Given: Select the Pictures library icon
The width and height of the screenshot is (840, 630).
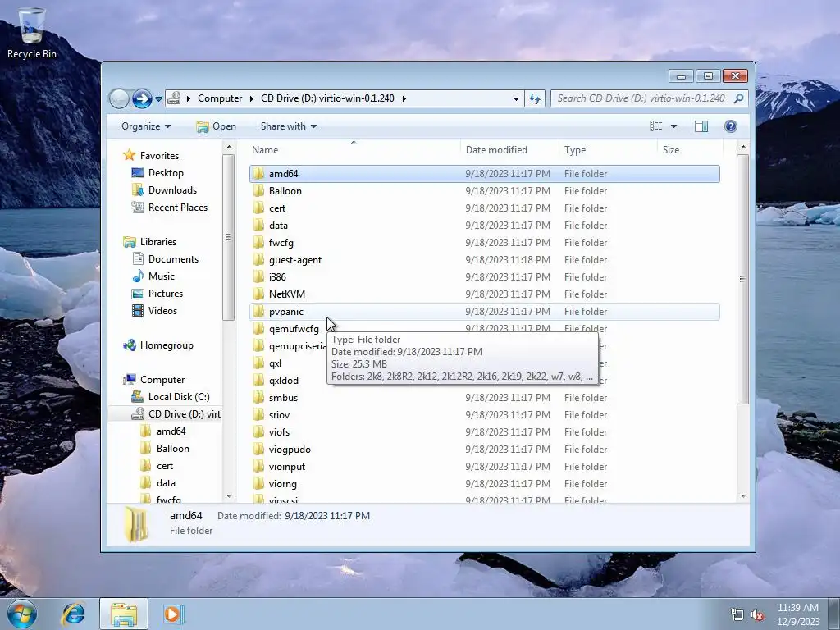Looking at the screenshot, I should click(x=138, y=294).
